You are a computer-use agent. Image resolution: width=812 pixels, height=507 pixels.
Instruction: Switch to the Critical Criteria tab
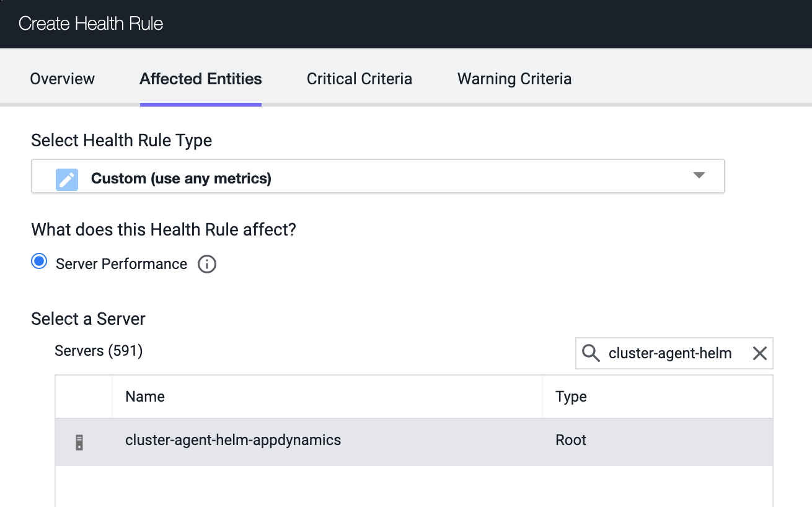point(359,79)
